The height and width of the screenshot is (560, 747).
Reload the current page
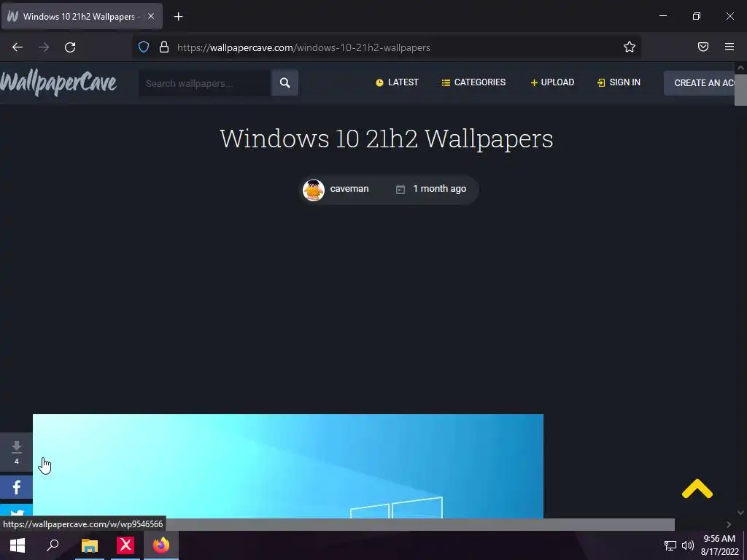coord(70,47)
